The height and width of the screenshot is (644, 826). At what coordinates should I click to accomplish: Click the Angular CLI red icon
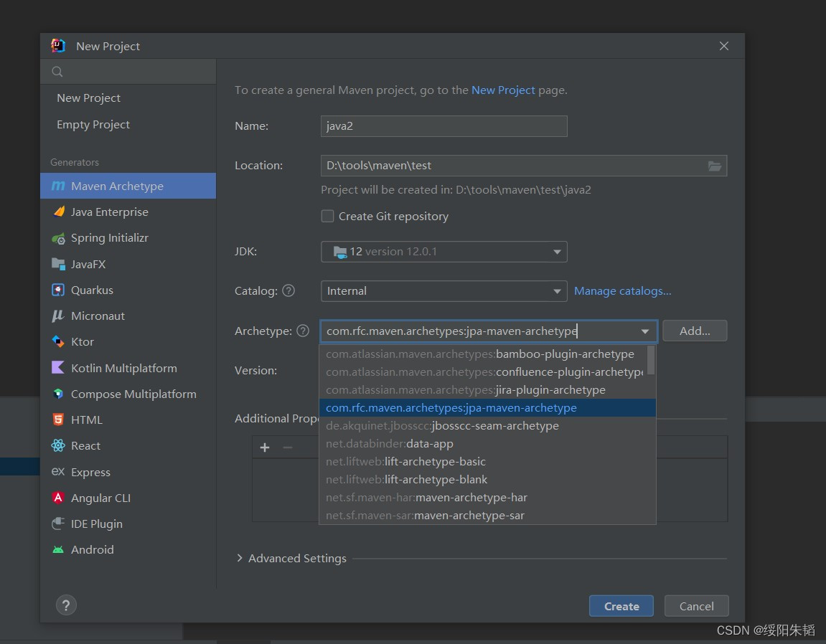[x=58, y=498]
